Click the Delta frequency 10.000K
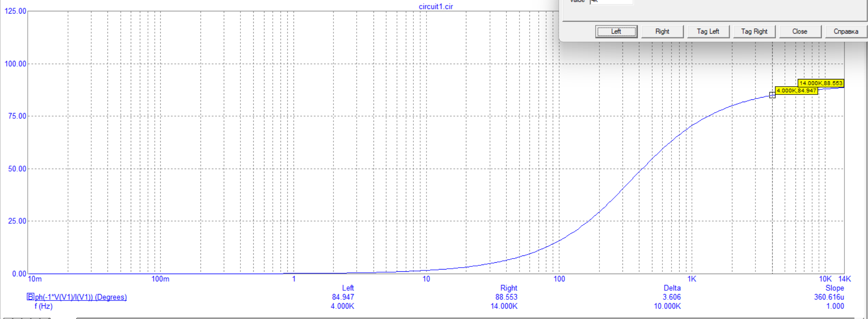Screen dimensions: 868x319 [667, 306]
